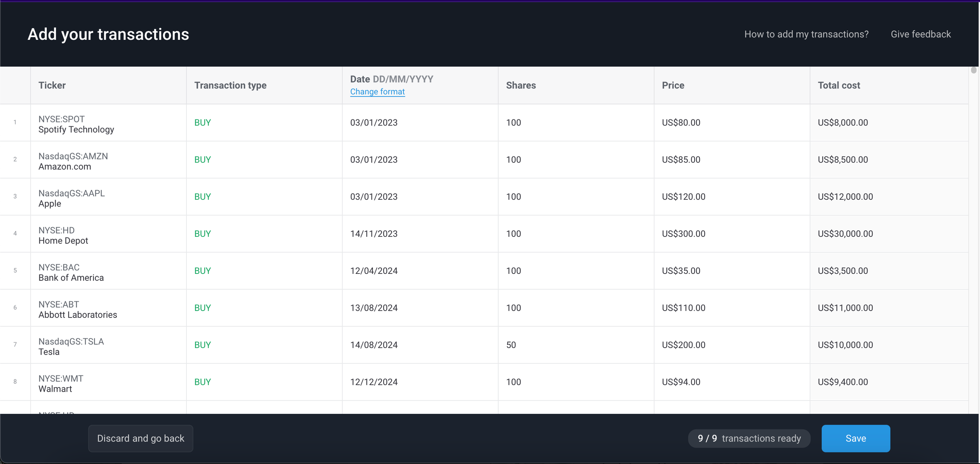Click the Total cost column header
The image size is (980, 464).
pyautogui.click(x=889, y=85)
